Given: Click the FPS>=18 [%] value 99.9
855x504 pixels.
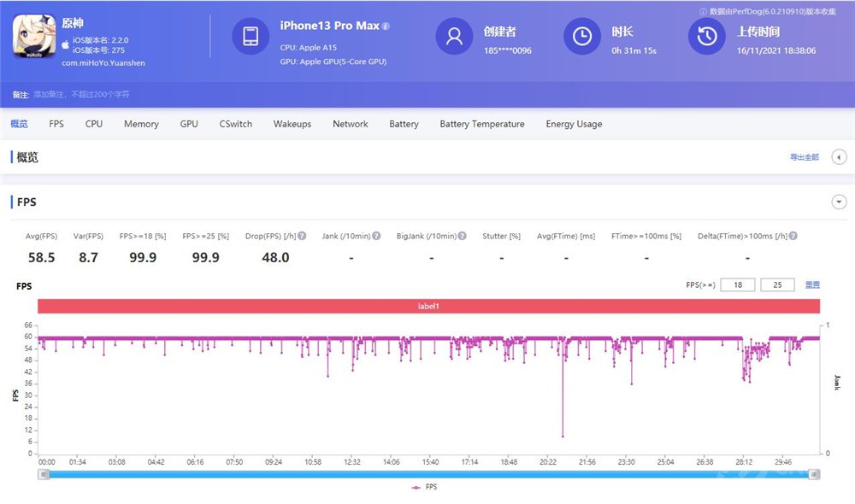Looking at the screenshot, I should tap(143, 257).
